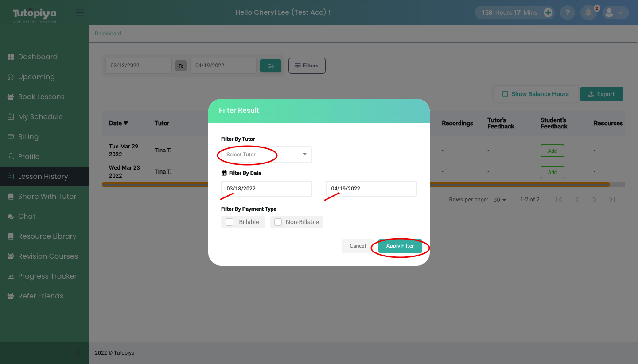Toggle Show Balance Hours checkbox

[x=505, y=94]
